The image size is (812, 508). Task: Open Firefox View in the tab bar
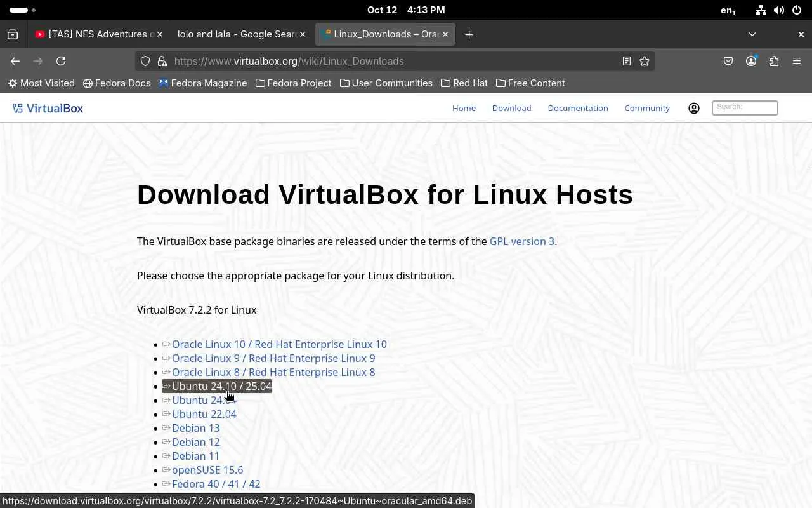pyautogui.click(x=13, y=34)
